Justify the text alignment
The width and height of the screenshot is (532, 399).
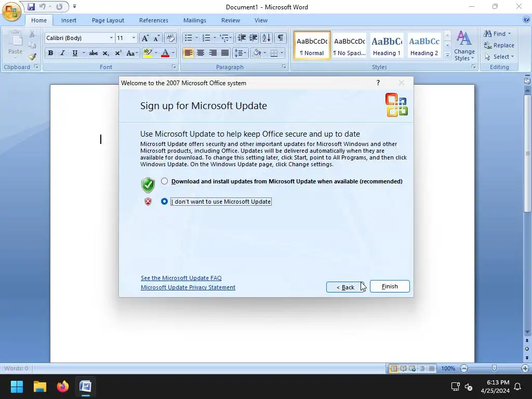point(224,53)
